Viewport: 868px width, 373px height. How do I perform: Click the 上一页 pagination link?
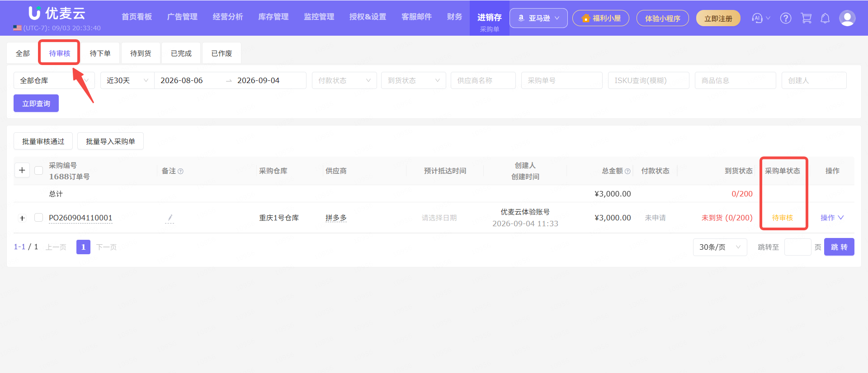(56, 247)
